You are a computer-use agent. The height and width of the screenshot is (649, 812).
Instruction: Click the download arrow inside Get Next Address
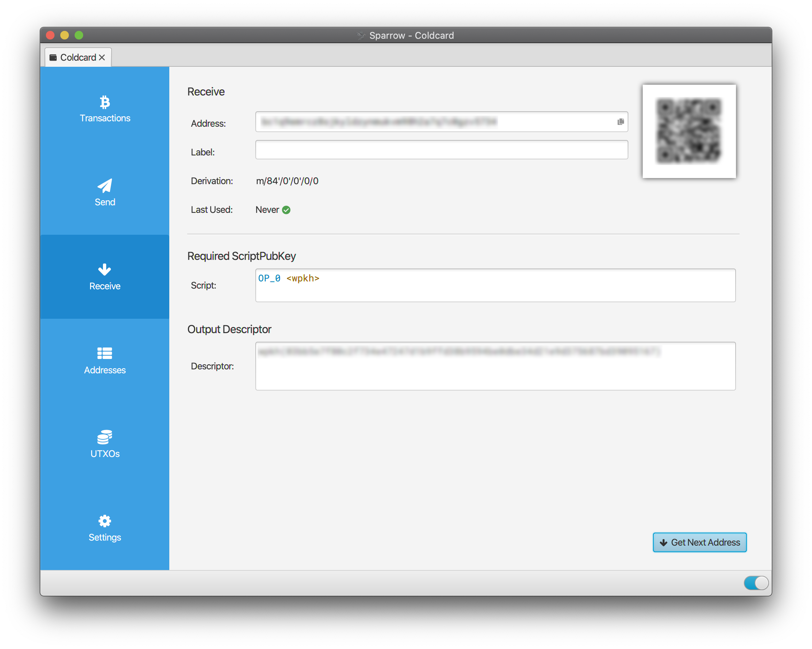click(x=664, y=542)
